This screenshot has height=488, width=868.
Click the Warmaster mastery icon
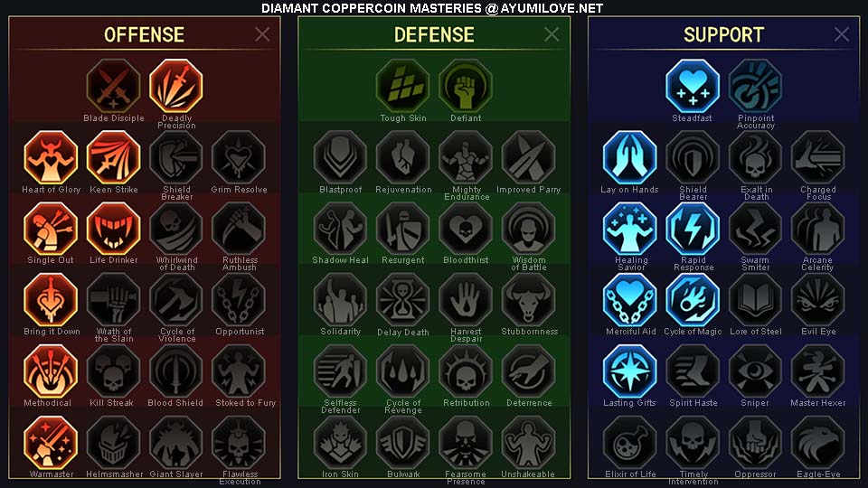click(51, 443)
